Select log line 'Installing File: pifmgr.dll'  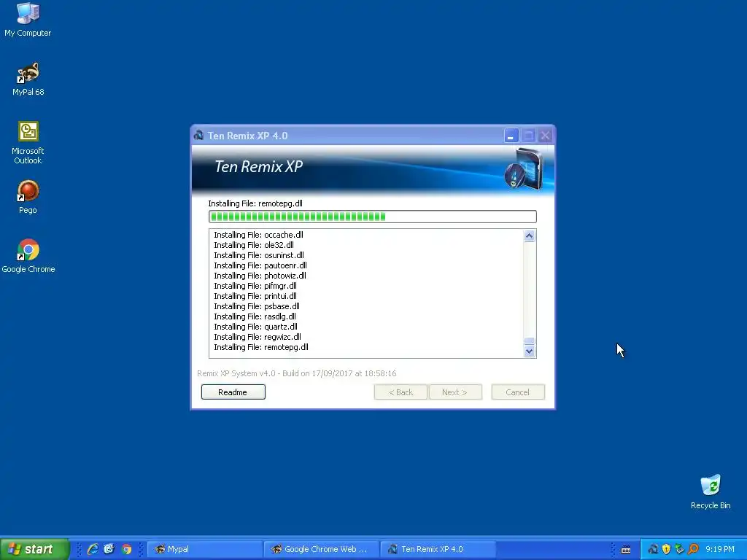click(255, 286)
